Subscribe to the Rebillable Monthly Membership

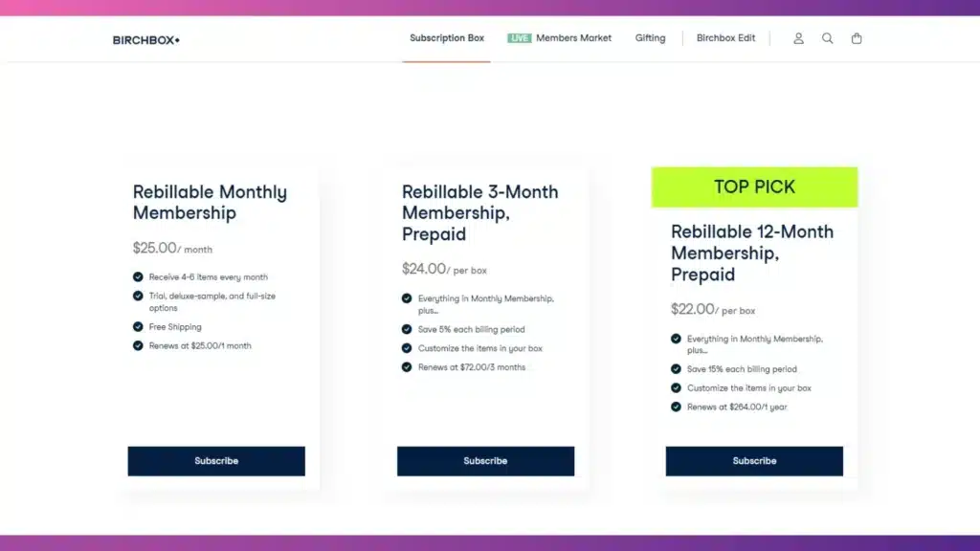[215, 460]
